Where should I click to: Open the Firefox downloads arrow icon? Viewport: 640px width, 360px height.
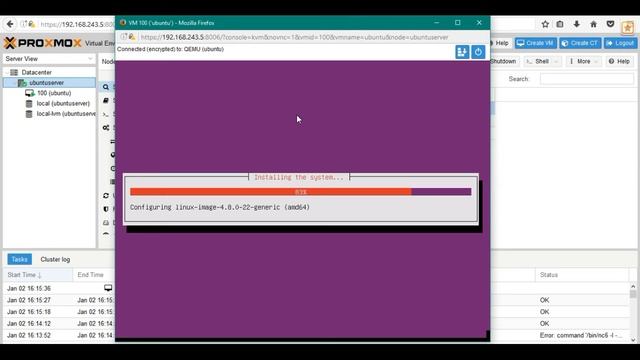pyautogui.click(x=576, y=24)
